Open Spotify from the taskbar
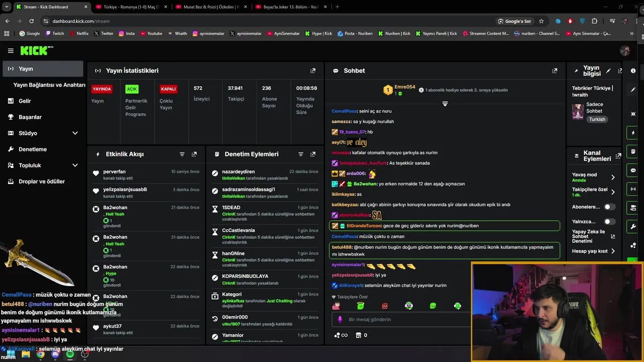644x362 pixels. pyautogui.click(x=70, y=354)
